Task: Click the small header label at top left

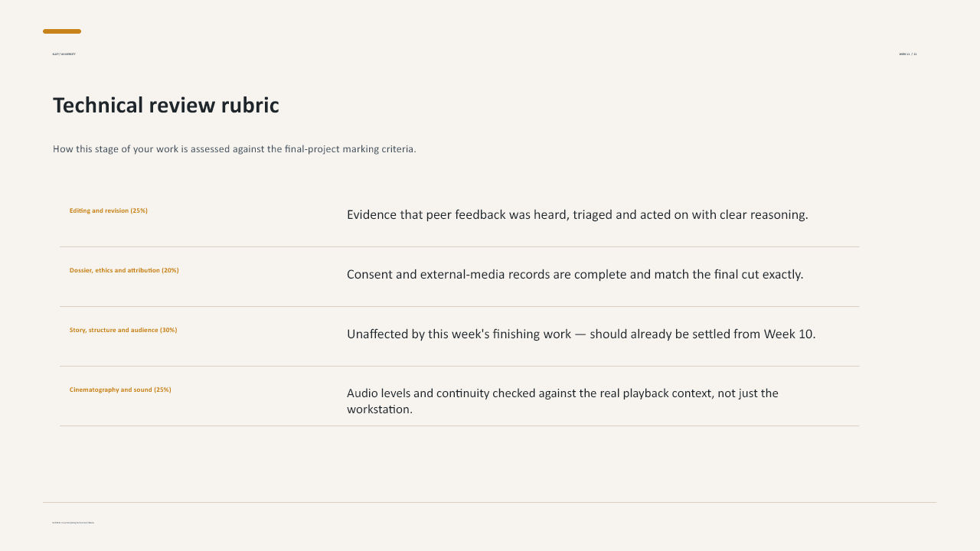Action: point(64,54)
